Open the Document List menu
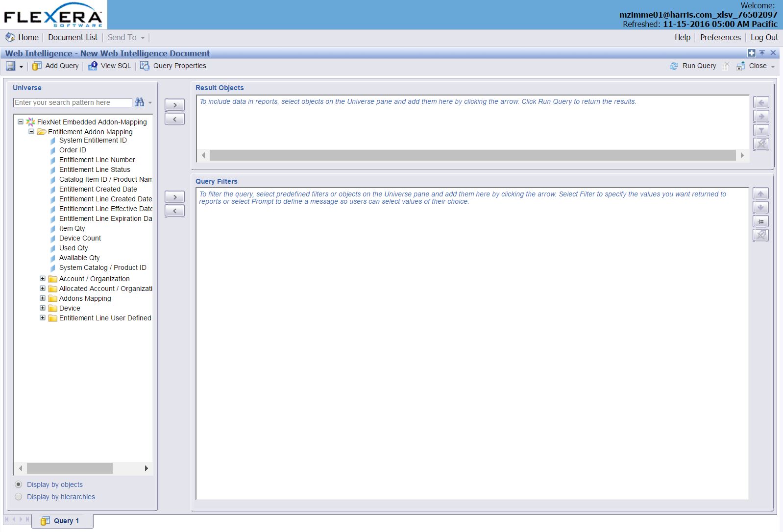The width and height of the screenshot is (783, 532). tap(73, 37)
